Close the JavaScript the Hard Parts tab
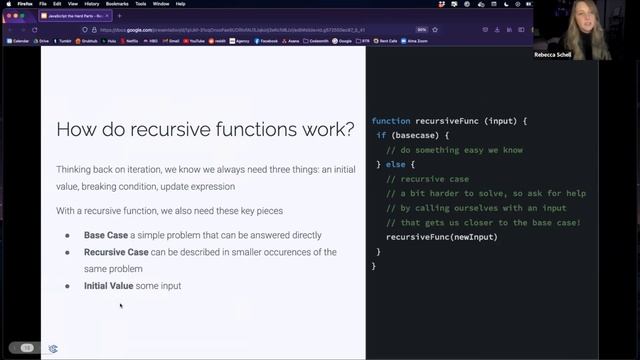Viewport: 640px width, 360px height. (107, 16)
